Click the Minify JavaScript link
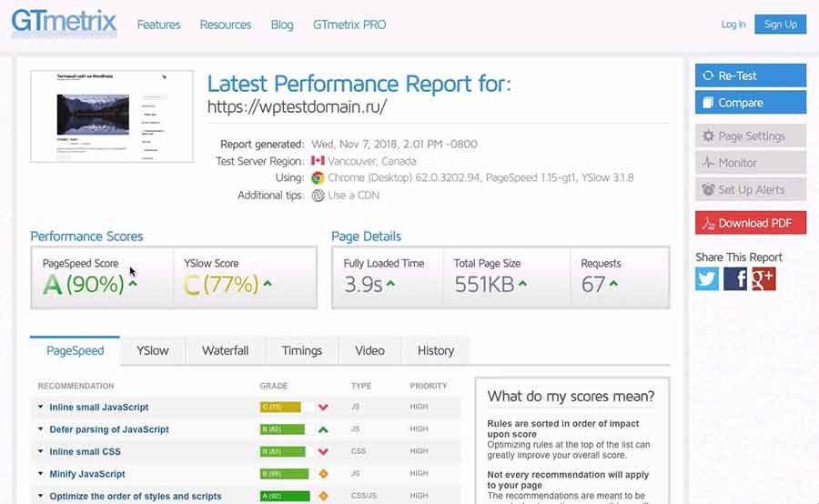This screenshot has width=819, height=504. (87, 474)
